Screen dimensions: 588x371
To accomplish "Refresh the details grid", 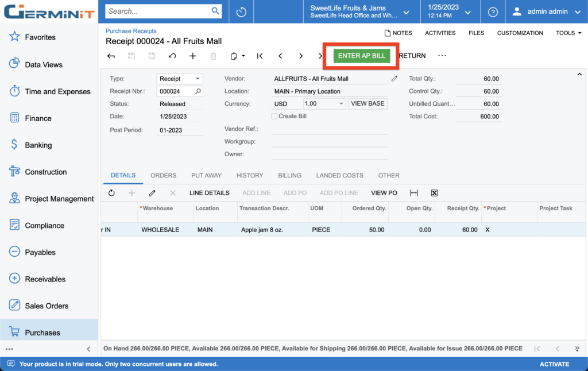I will click(111, 193).
